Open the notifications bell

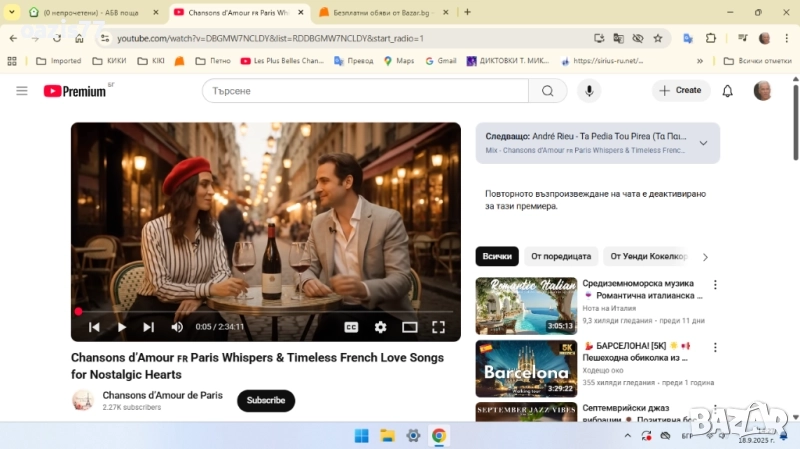click(x=728, y=91)
